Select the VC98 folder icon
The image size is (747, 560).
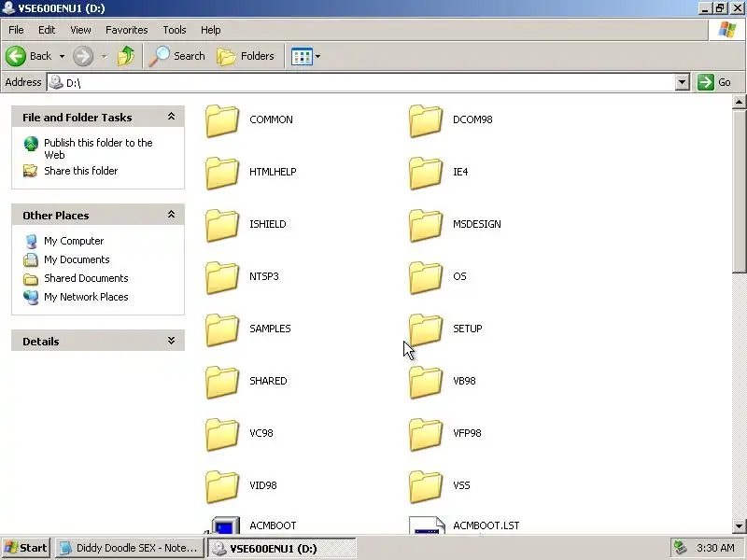pyautogui.click(x=222, y=435)
